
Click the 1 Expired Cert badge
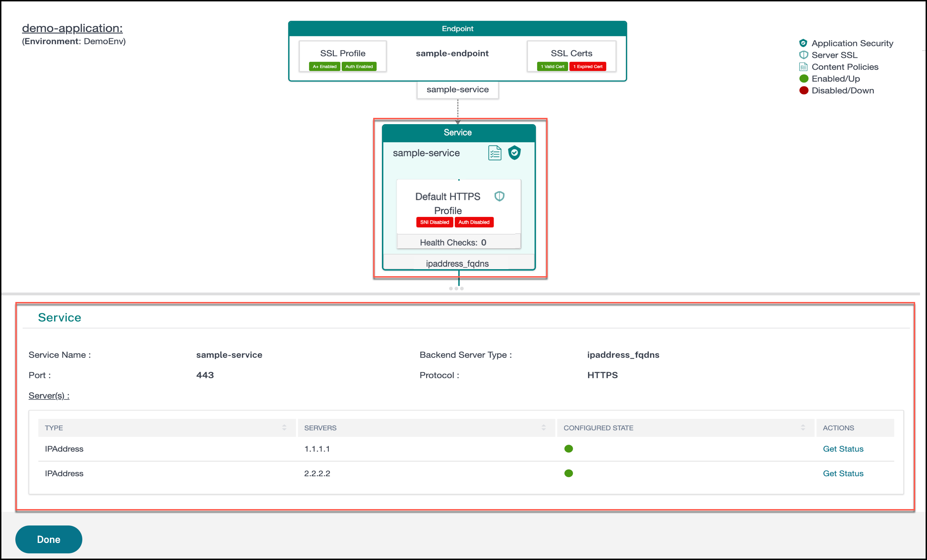pyautogui.click(x=588, y=67)
